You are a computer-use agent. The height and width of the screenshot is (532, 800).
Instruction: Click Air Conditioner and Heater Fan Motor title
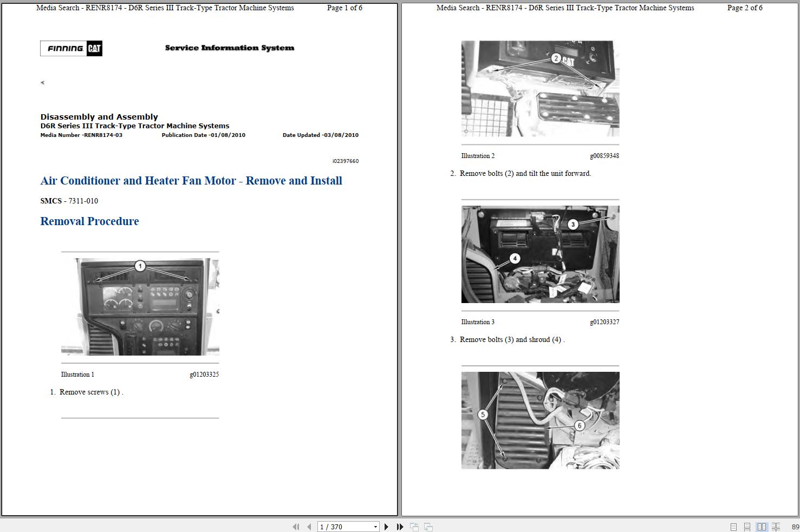click(191, 181)
